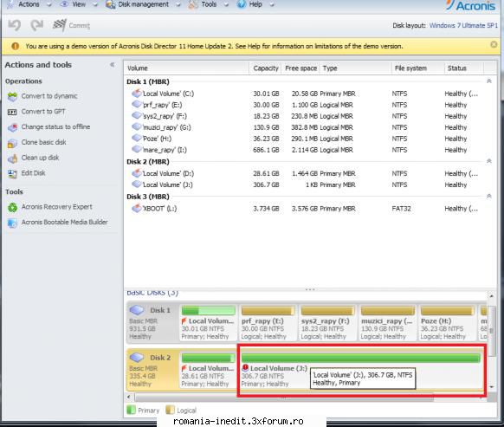Click Disk 2 drive icon in disk map

point(137,357)
